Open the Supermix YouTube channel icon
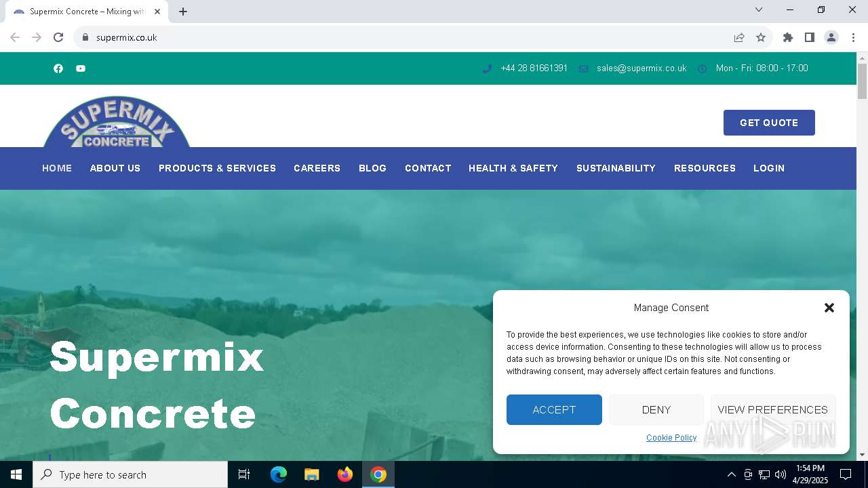 pos(81,68)
